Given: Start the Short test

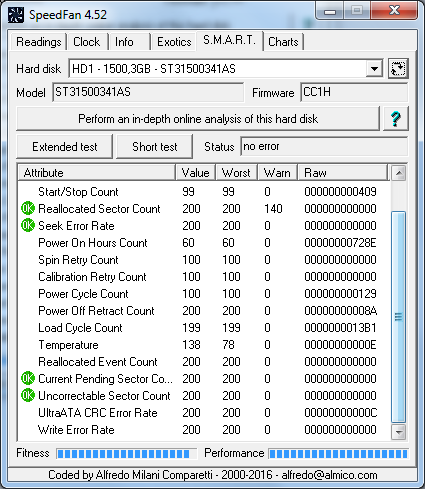Looking at the screenshot, I should [155, 147].
